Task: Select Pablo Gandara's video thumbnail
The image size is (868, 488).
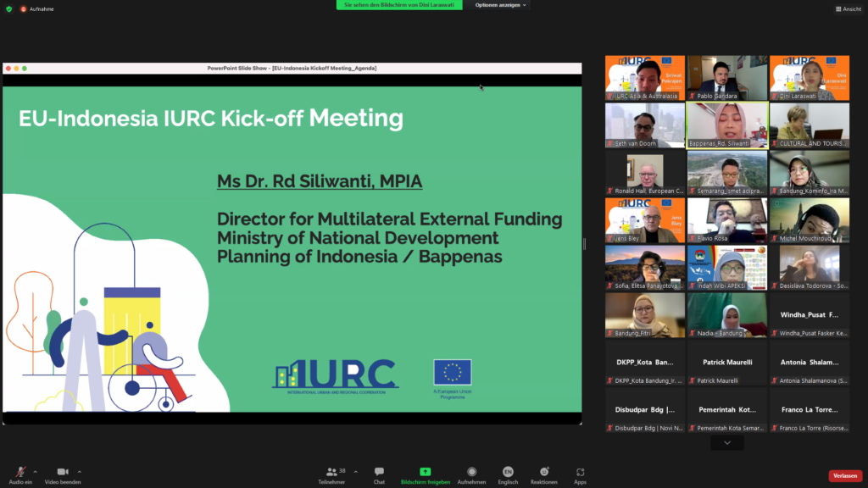Action: pyautogui.click(x=726, y=78)
